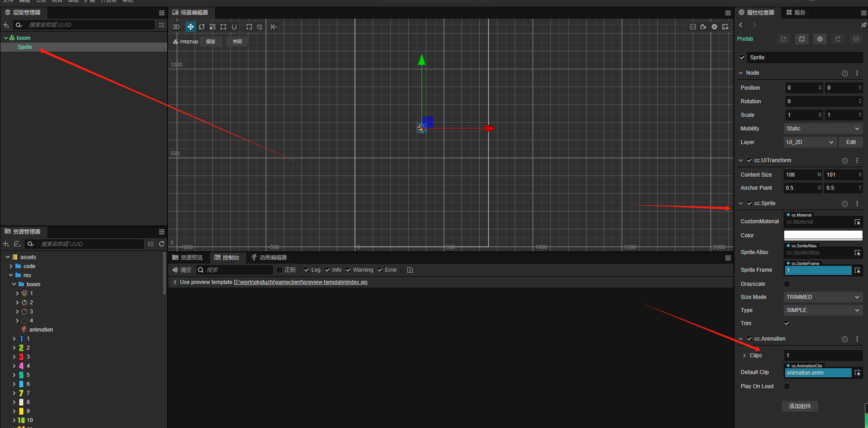The image size is (868, 428).
Task: Select the Rect transform tool
Action: pos(223,27)
